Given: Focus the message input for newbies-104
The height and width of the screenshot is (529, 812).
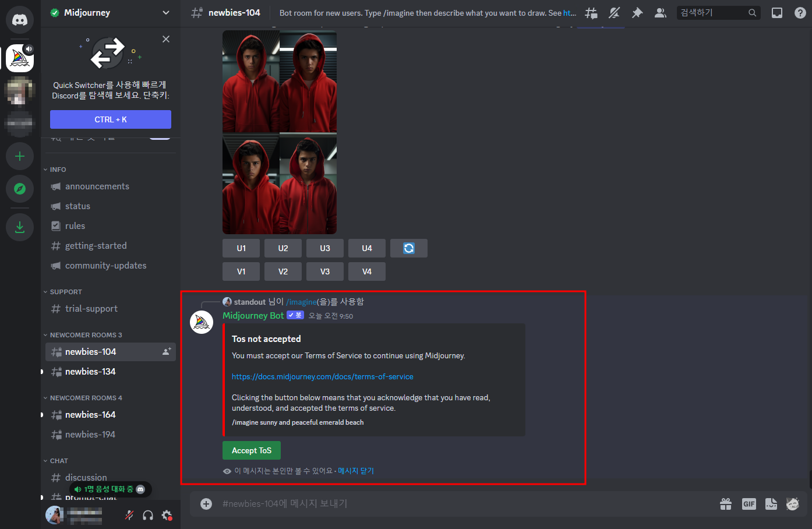Looking at the screenshot, I should [466, 504].
